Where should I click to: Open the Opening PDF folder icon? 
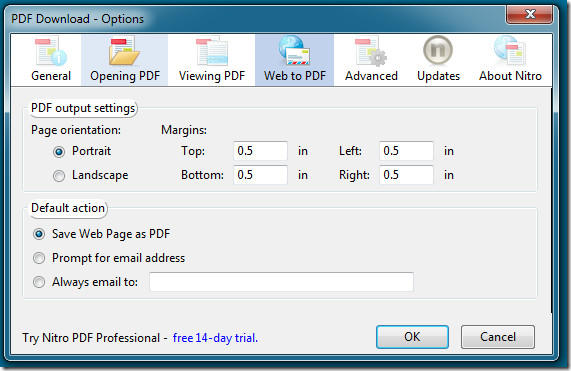124,51
